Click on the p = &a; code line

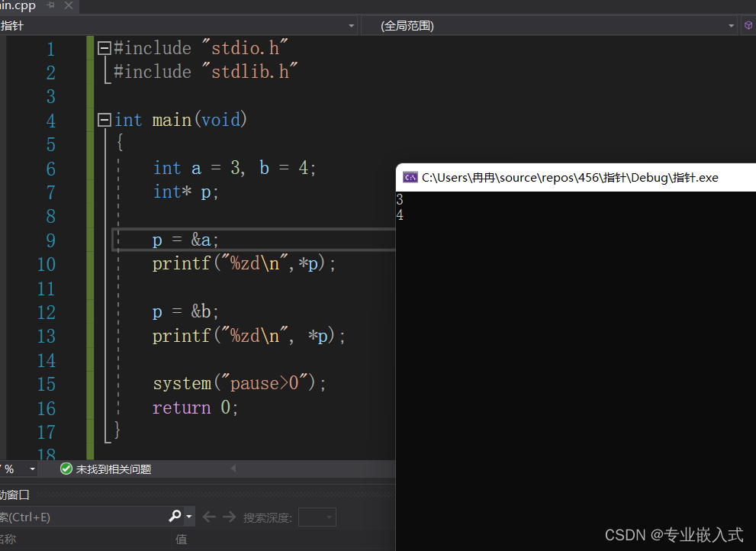click(185, 240)
